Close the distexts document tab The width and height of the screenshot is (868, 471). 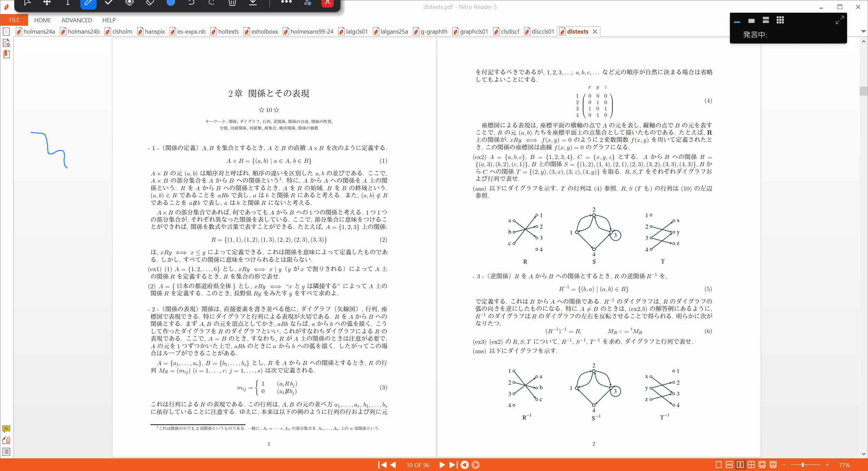[x=595, y=32]
